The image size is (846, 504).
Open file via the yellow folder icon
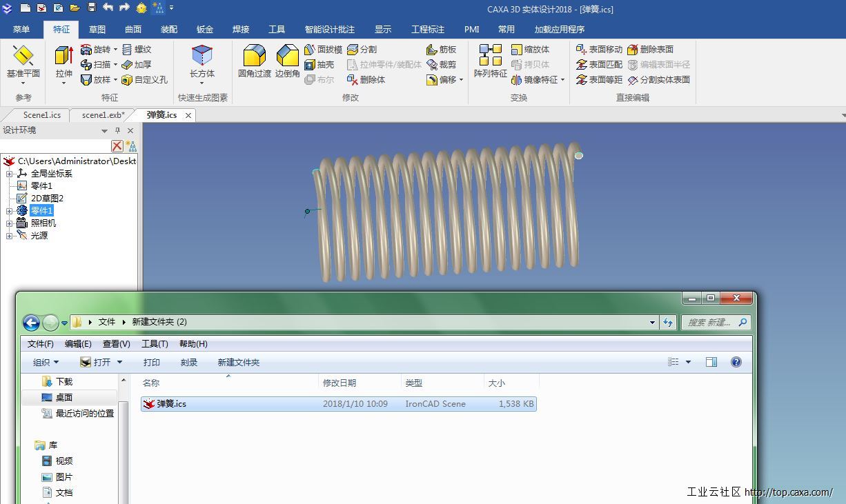pos(75,8)
